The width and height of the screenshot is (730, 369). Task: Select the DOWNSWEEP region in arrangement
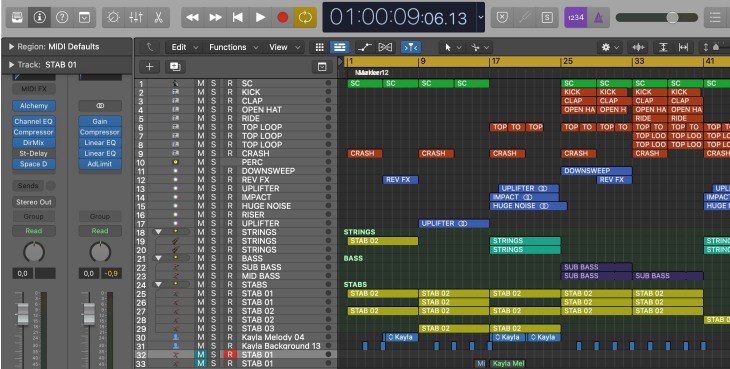tap(596, 171)
